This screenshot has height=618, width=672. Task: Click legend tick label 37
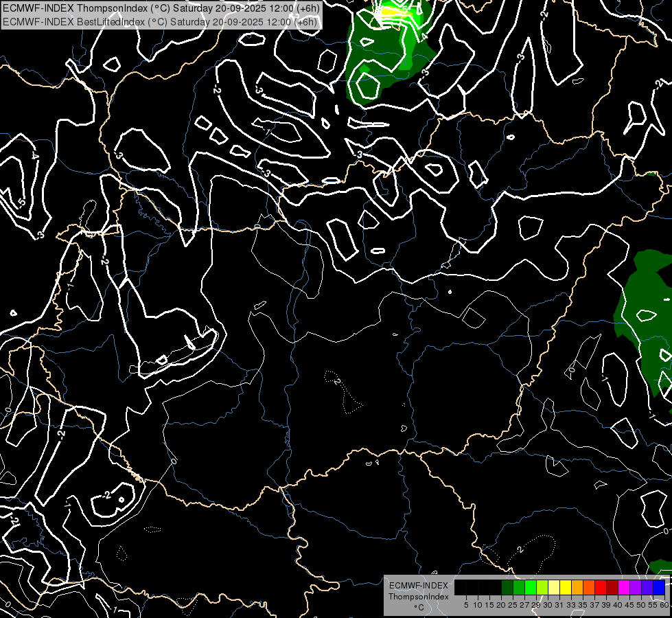click(595, 605)
